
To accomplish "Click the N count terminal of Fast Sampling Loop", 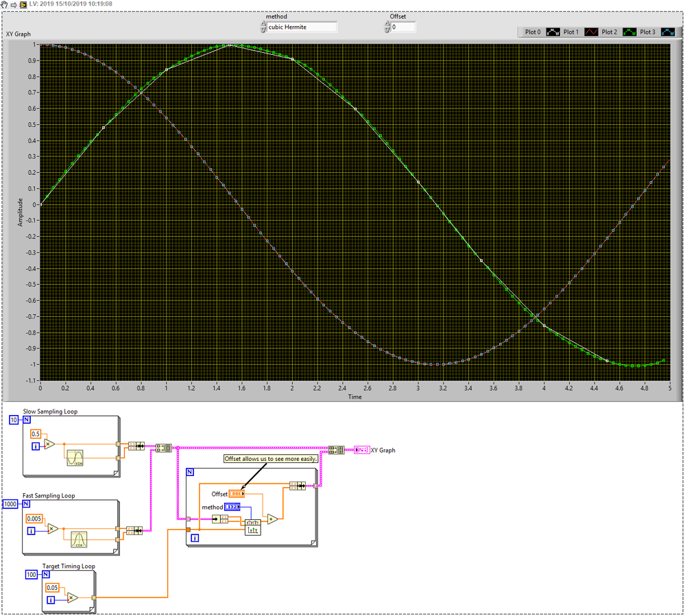I will pyautogui.click(x=26, y=504).
